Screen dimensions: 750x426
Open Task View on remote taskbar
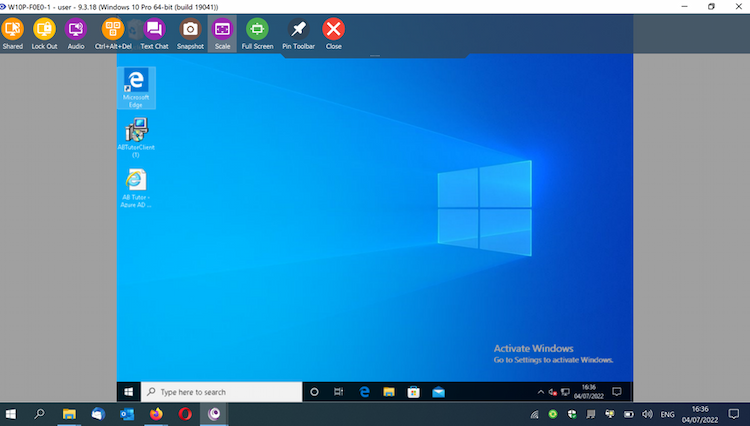[x=339, y=392]
